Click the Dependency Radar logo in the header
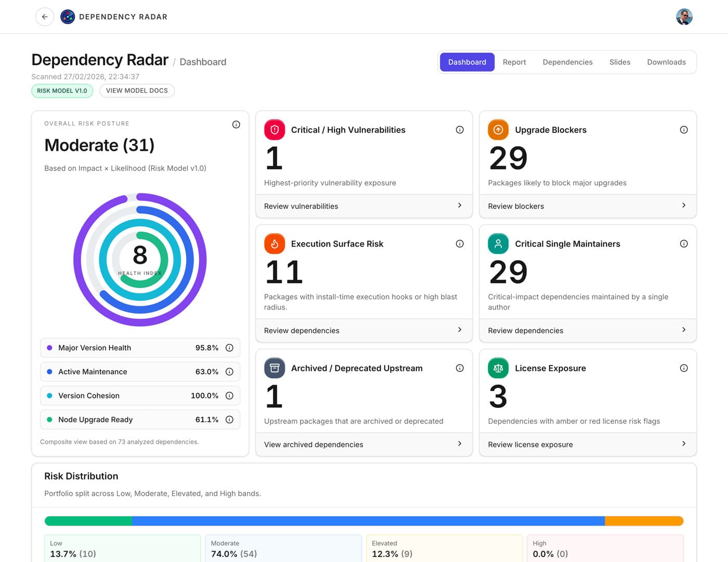This screenshot has height=562, width=728. coord(68,16)
